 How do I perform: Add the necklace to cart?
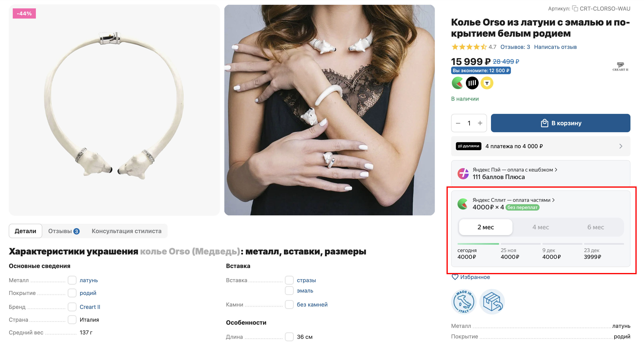coord(560,123)
